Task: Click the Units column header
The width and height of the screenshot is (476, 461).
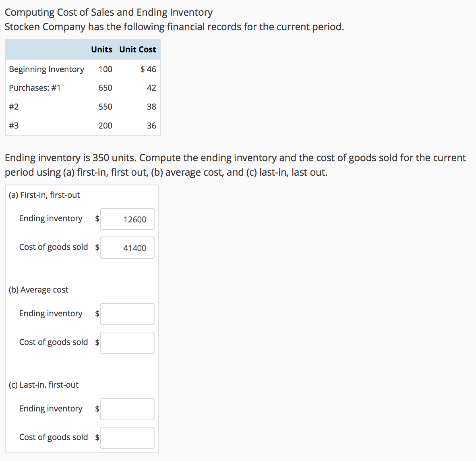Action: [101, 50]
